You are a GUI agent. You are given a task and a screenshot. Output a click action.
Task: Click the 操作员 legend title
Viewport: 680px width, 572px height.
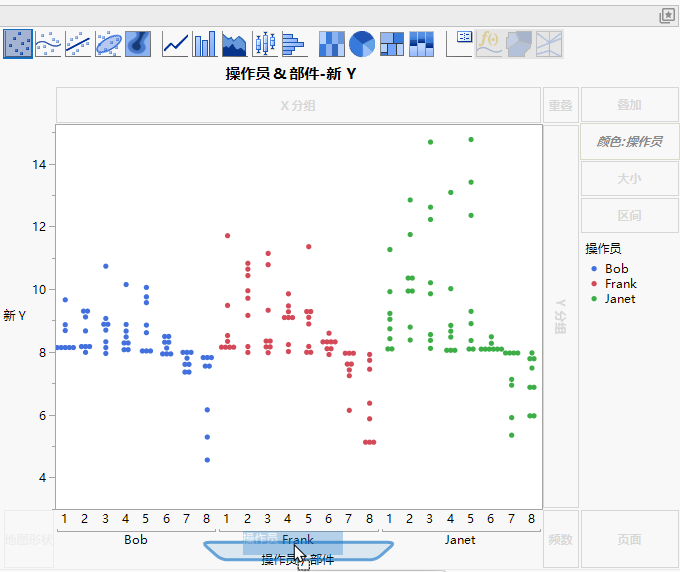pyautogui.click(x=603, y=248)
